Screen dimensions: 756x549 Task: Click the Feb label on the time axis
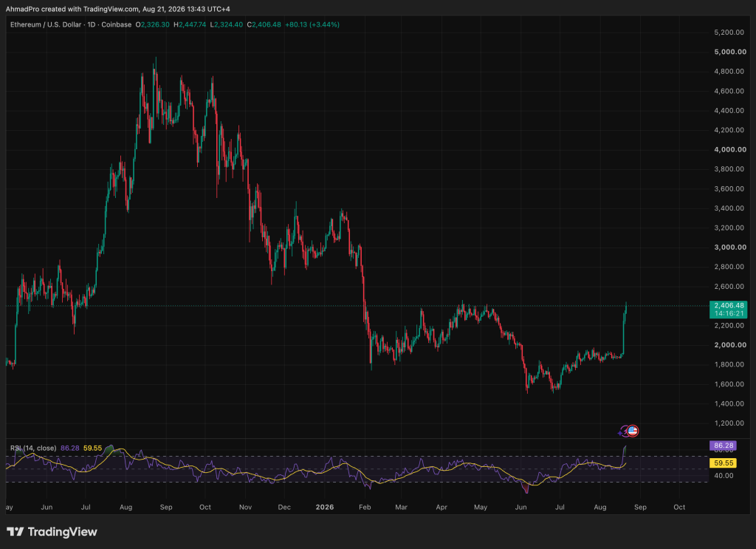pos(365,507)
